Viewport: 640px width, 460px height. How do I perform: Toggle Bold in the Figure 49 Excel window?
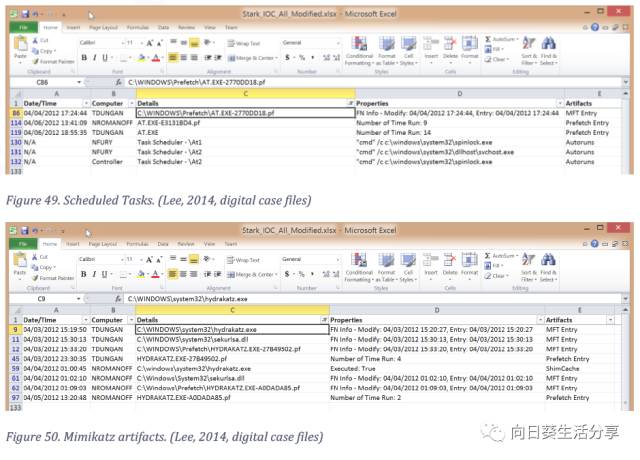tap(84, 58)
